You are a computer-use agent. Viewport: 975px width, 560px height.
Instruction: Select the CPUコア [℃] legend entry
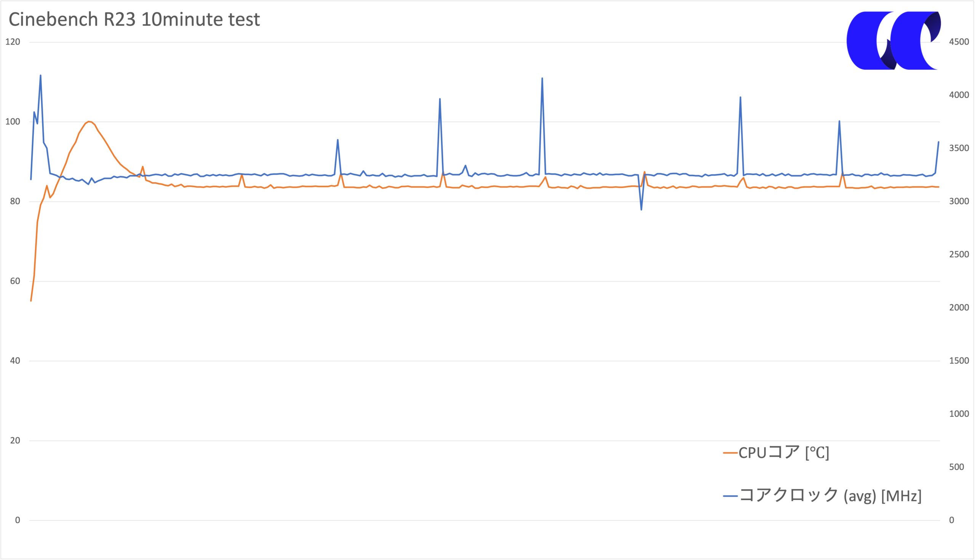pos(776,453)
